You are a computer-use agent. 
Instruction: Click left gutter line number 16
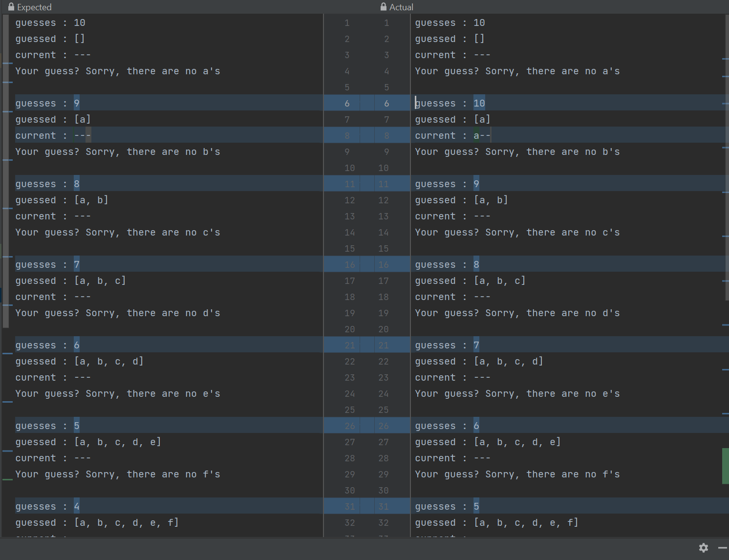pyautogui.click(x=349, y=265)
